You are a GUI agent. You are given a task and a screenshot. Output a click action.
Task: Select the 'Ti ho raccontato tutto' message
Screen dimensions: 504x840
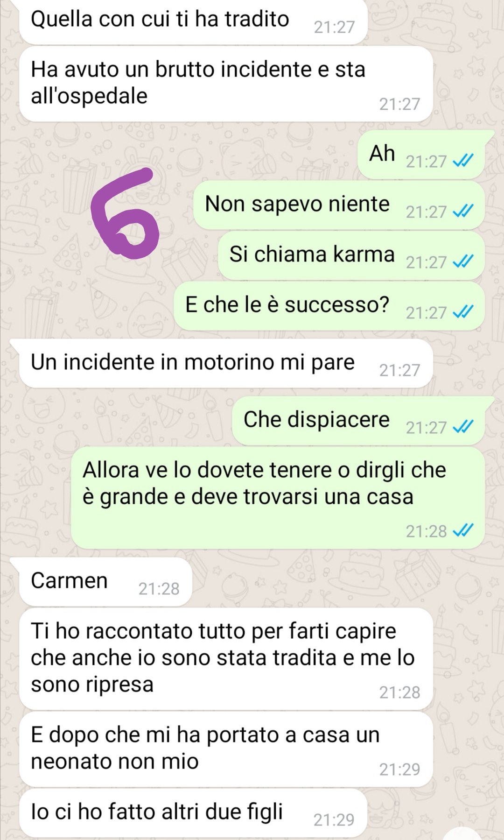click(226, 659)
